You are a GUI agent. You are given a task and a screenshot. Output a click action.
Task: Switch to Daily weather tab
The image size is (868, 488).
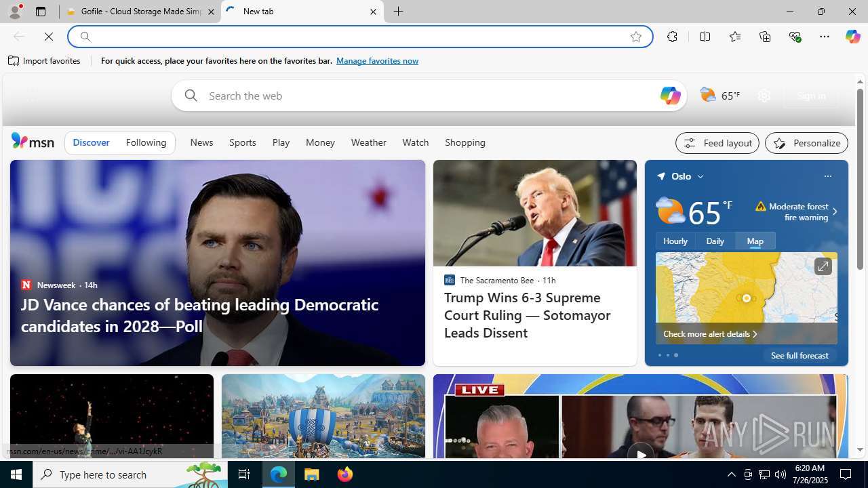point(715,241)
